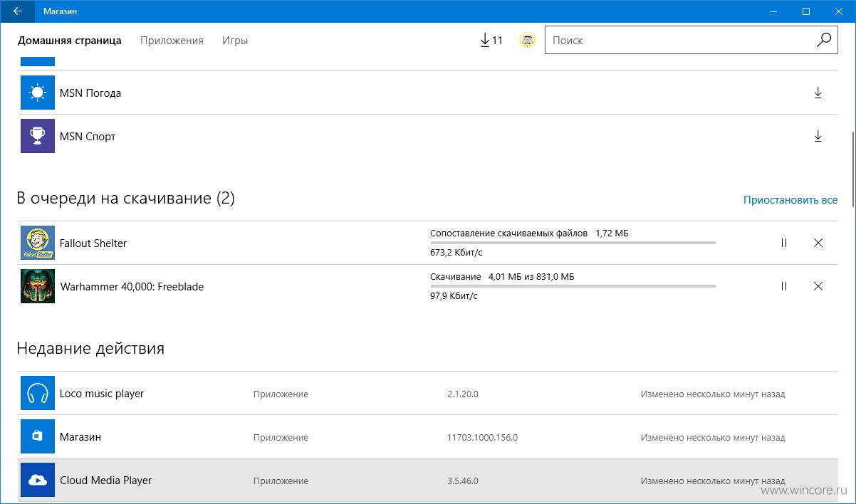
Task: Download MSN Погода update
Action: pyautogui.click(x=818, y=93)
